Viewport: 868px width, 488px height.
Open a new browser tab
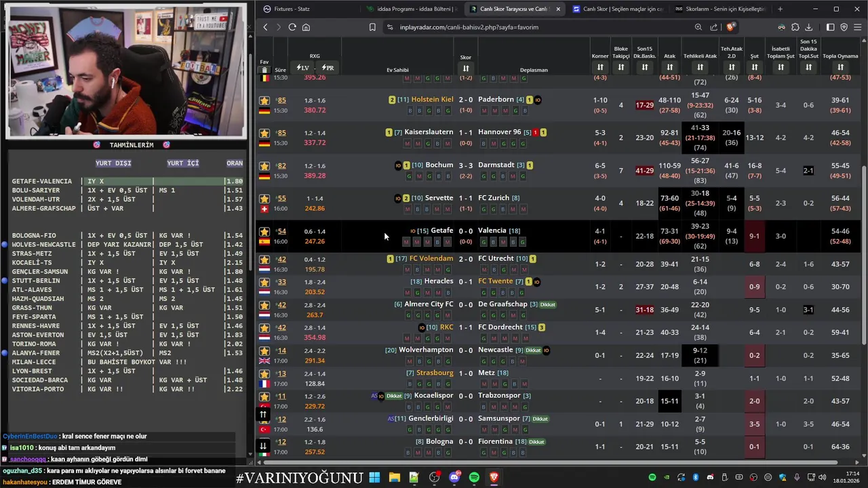pyautogui.click(x=780, y=9)
